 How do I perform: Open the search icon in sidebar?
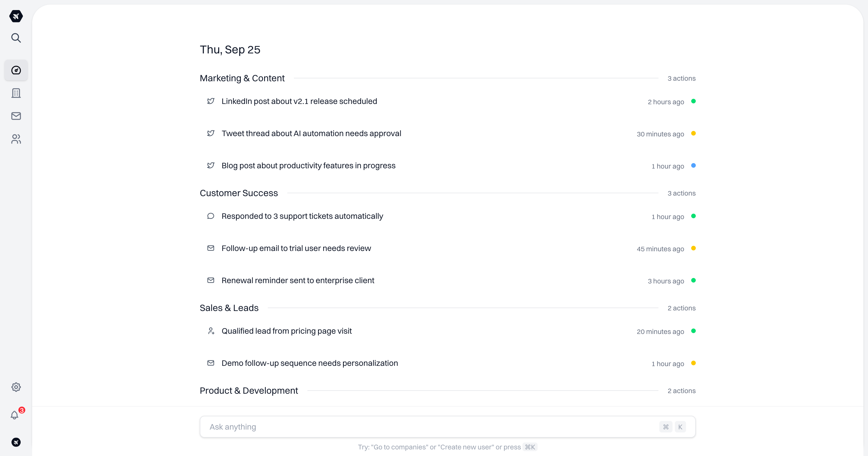(16, 38)
